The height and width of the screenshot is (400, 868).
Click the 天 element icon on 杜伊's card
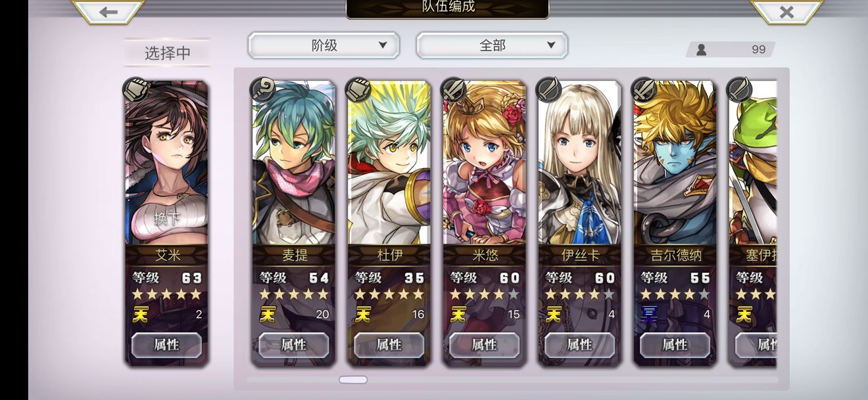coord(362,315)
